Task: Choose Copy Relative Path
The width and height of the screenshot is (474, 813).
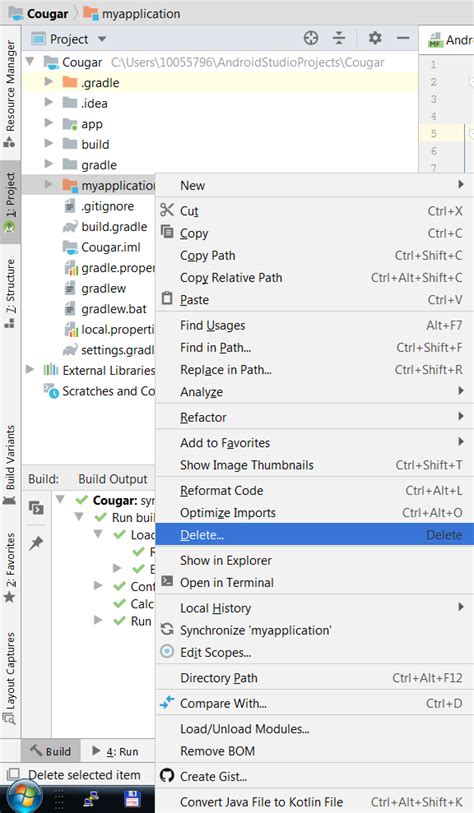Action: coord(315,278)
